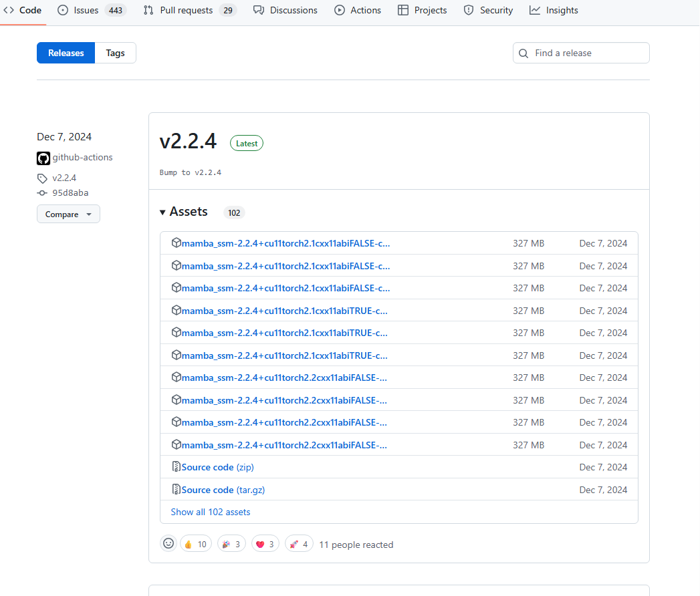Click the package icon beside the first asset
This screenshot has height=596, width=700.
tap(176, 243)
